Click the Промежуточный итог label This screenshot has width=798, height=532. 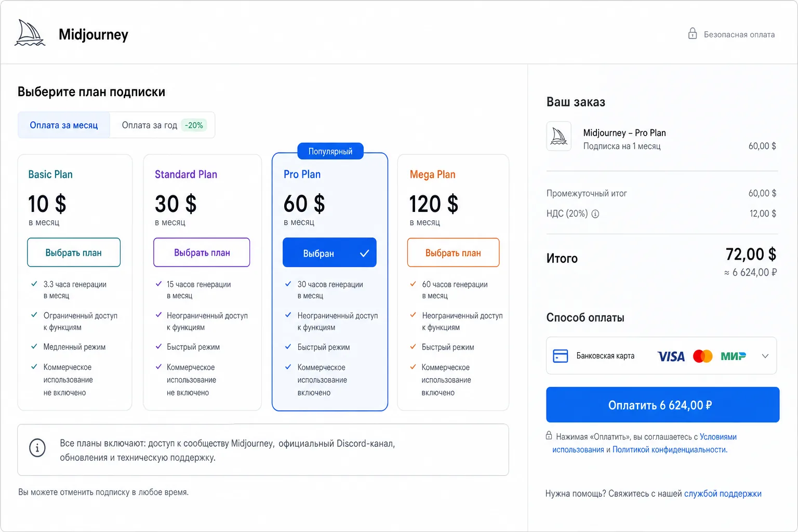[587, 193]
